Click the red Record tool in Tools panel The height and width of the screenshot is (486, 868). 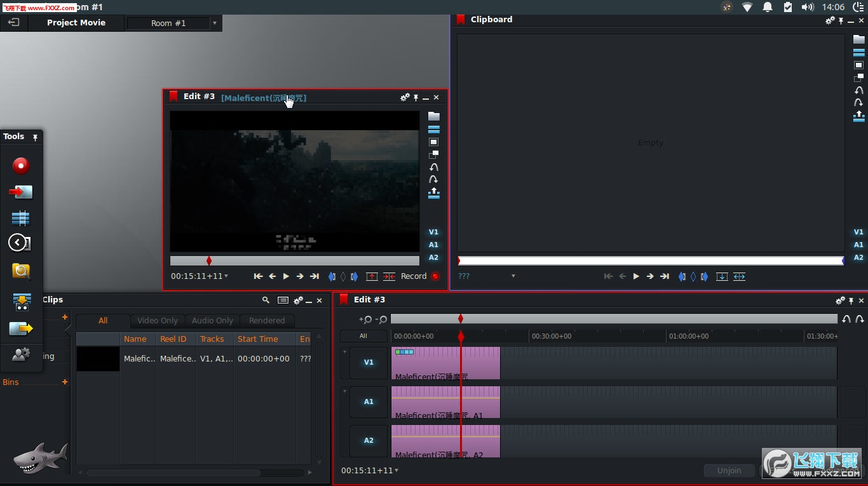(21, 166)
